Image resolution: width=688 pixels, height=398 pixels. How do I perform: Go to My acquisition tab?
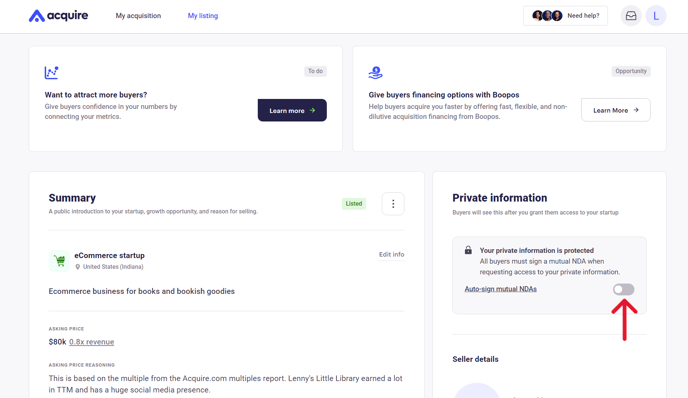138,16
